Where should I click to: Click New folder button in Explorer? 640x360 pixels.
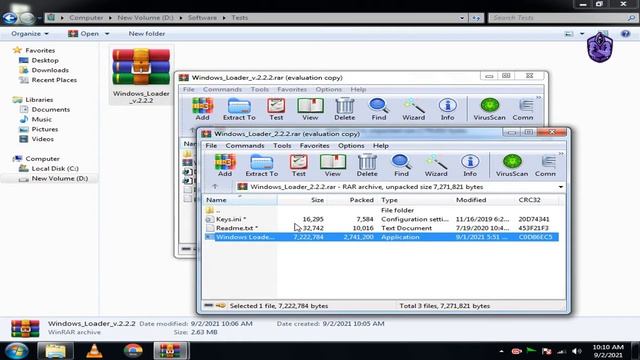point(147,34)
